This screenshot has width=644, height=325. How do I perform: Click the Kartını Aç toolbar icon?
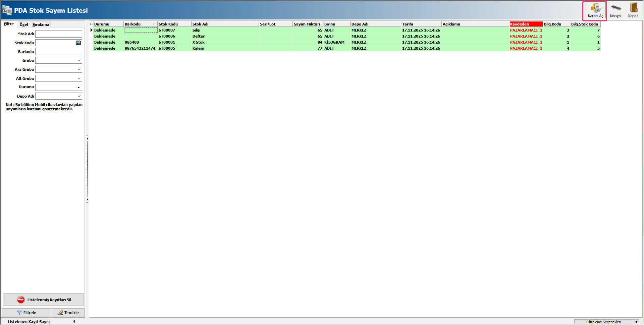(x=595, y=8)
